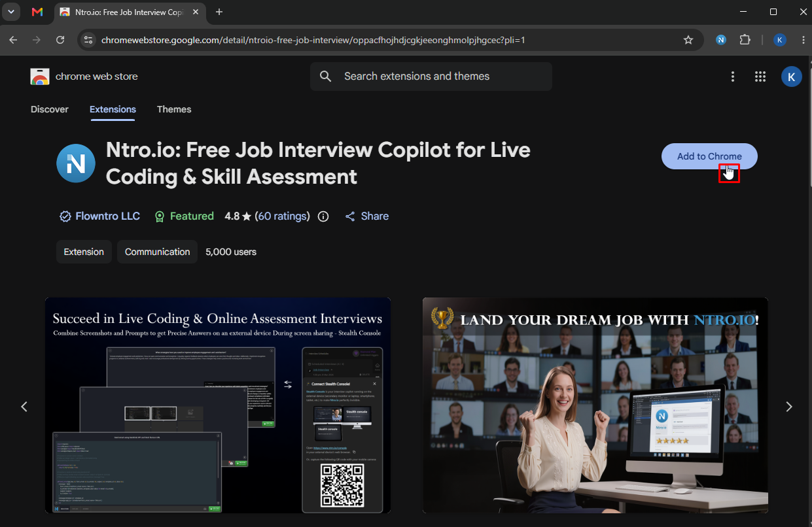The width and height of the screenshot is (812, 527).
Task: Open web store more options menu
Action: pos(733,76)
